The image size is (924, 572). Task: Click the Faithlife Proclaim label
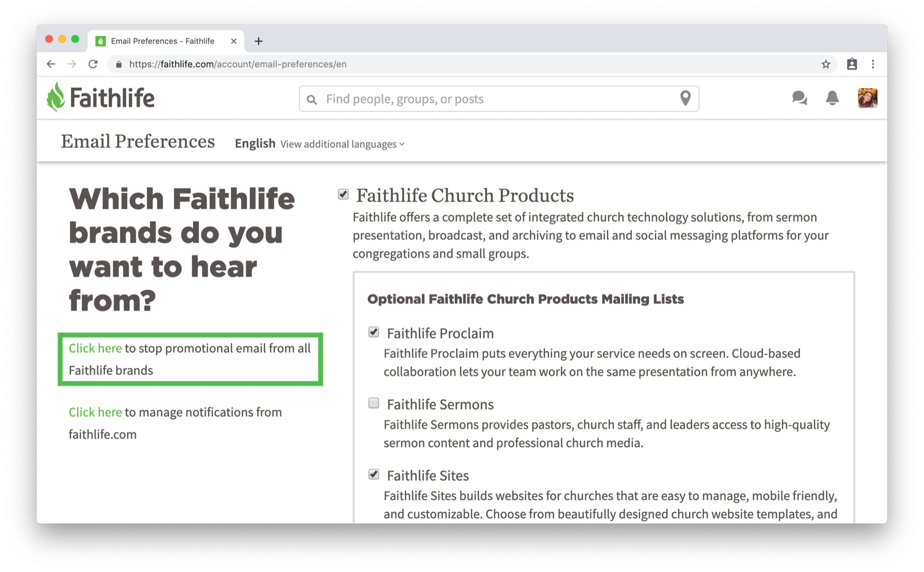[440, 333]
